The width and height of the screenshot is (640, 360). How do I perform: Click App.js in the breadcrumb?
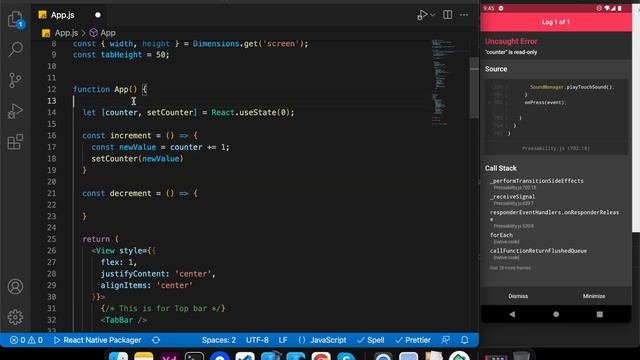[x=66, y=33]
